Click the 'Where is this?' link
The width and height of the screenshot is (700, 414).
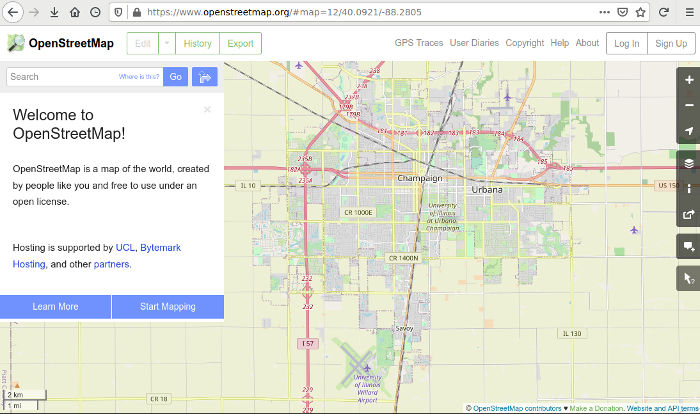[139, 77]
